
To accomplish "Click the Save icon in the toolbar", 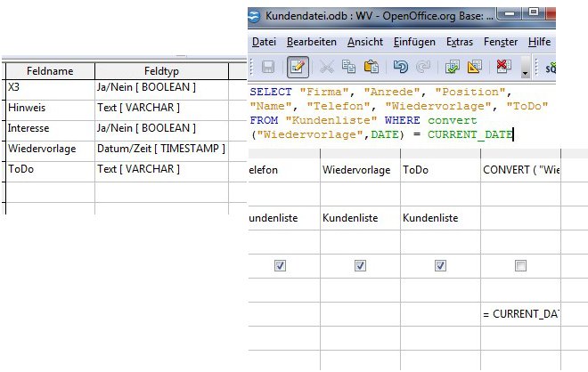I will (267, 67).
